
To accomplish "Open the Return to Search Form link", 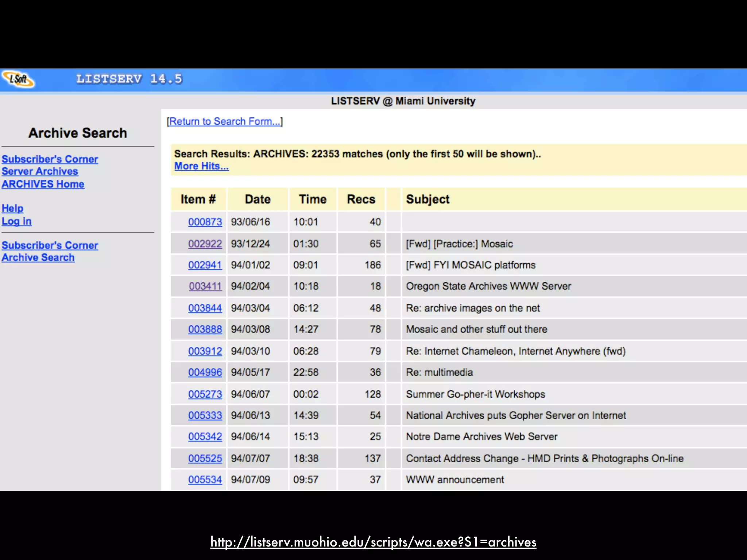I will coord(225,121).
